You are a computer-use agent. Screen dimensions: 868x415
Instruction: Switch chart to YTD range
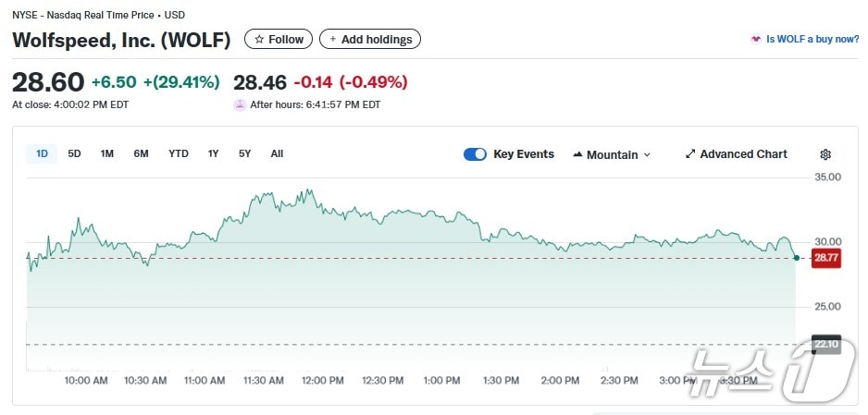(178, 153)
